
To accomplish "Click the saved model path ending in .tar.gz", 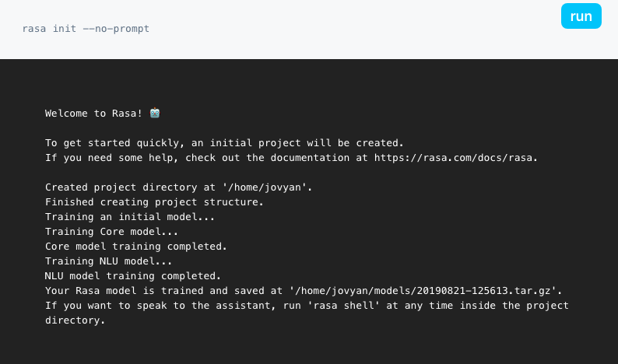I will point(424,291).
